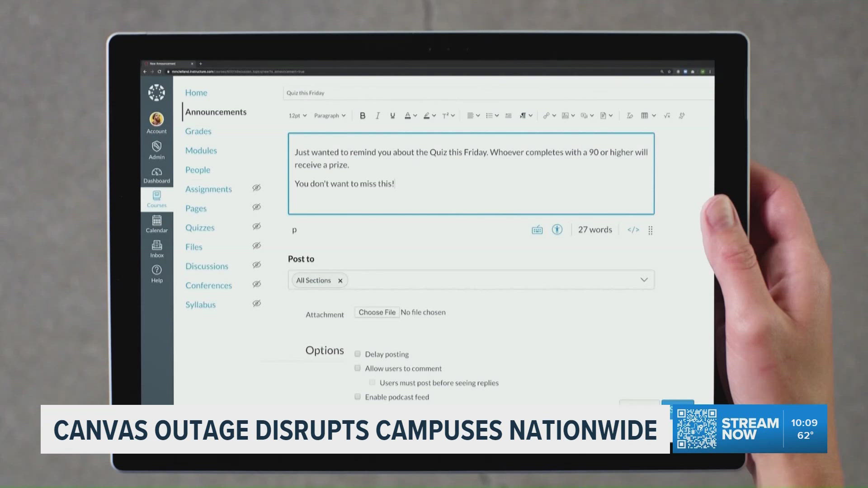Open the apps plug icon in toolbar

click(682, 116)
